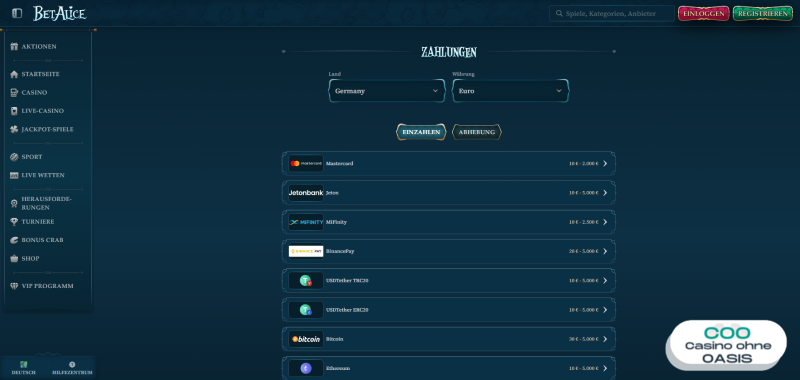This screenshot has height=380, width=800.
Task: Open the Bonus Crab link
Action: pyautogui.click(x=42, y=240)
